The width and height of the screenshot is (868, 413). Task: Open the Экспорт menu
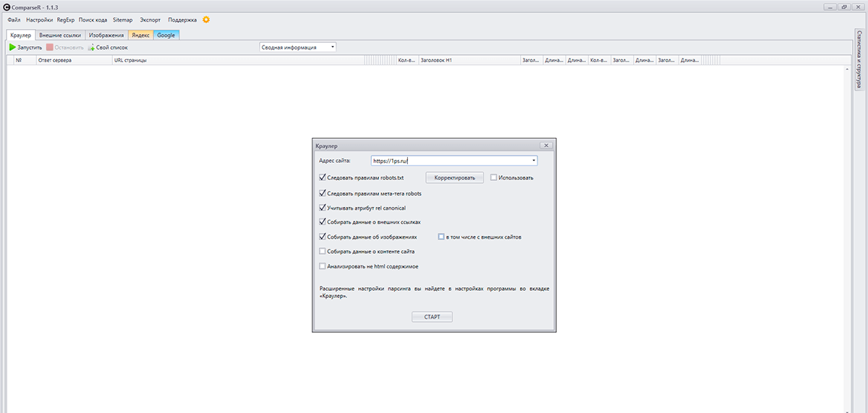pos(150,20)
